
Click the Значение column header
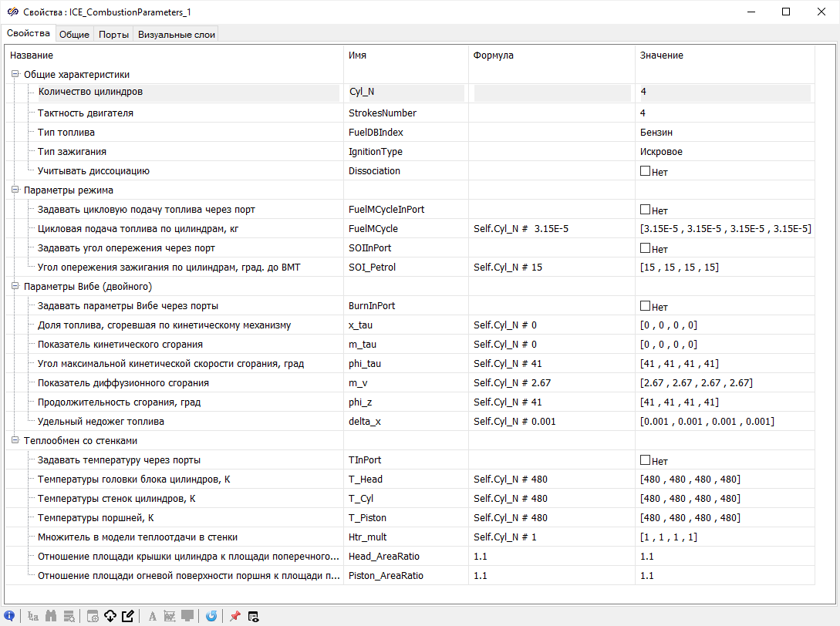tap(662, 56)
